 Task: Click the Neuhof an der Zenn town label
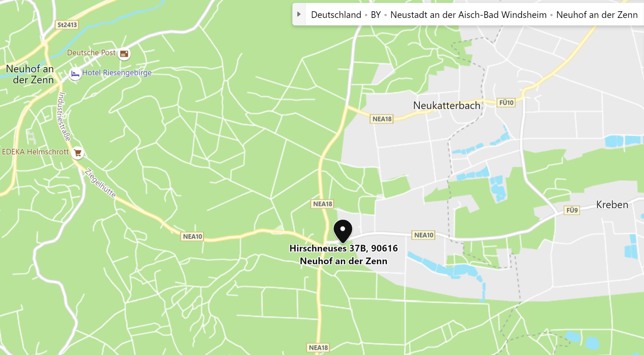point(30,74)
